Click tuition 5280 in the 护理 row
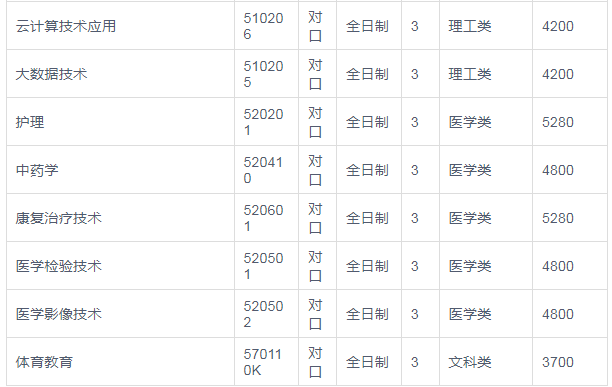This screenshot has height=387, width=612. (x=558, y=122)
